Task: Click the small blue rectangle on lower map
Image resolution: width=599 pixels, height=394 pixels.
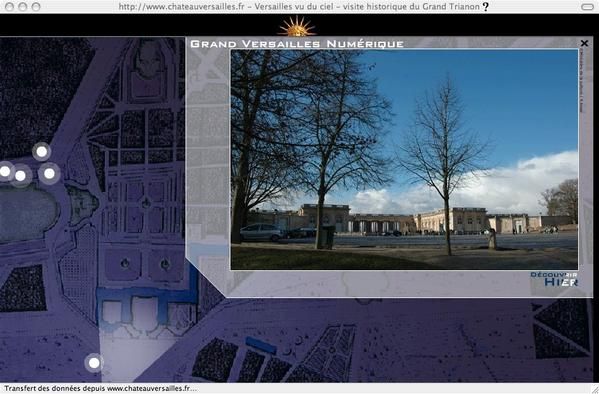Action: [261, 345]
